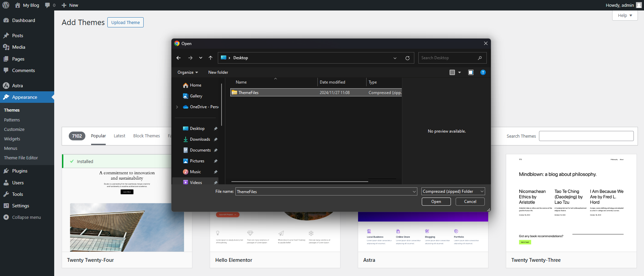Open Users in the sidebar
The image size is (644, 276).
[x=18, y=183]
